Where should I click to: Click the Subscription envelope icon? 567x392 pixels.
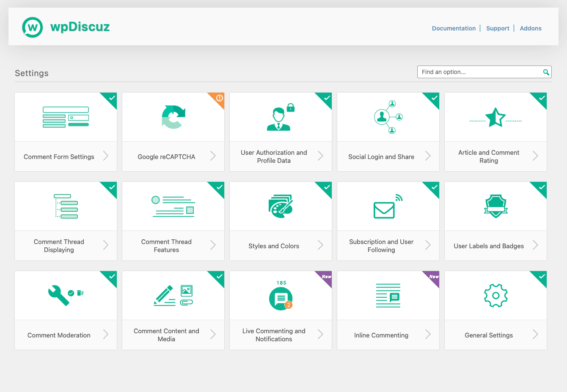coord(388,206)
